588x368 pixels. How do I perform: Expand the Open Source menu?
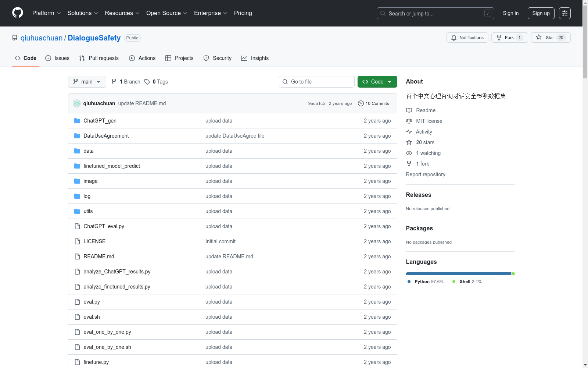click(167, 13)
